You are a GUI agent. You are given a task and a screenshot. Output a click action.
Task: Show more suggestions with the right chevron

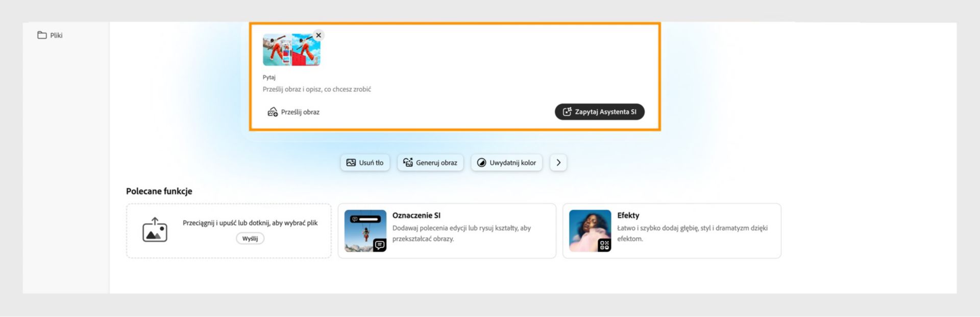pos(558,163)
